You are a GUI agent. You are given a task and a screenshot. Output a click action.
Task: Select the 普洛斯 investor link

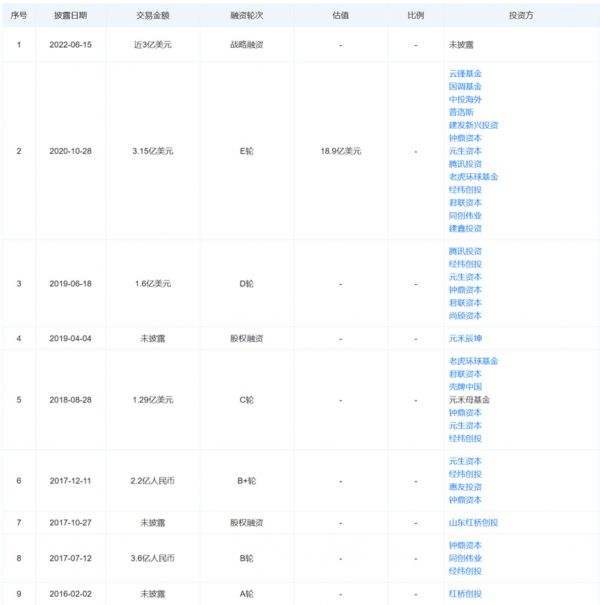coord(461,113)
